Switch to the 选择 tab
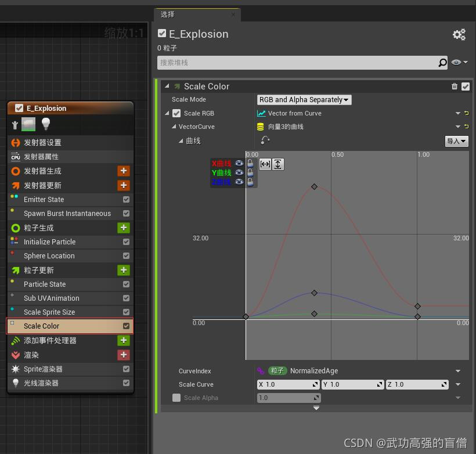 pyautogui.click(x=197, y=15)
